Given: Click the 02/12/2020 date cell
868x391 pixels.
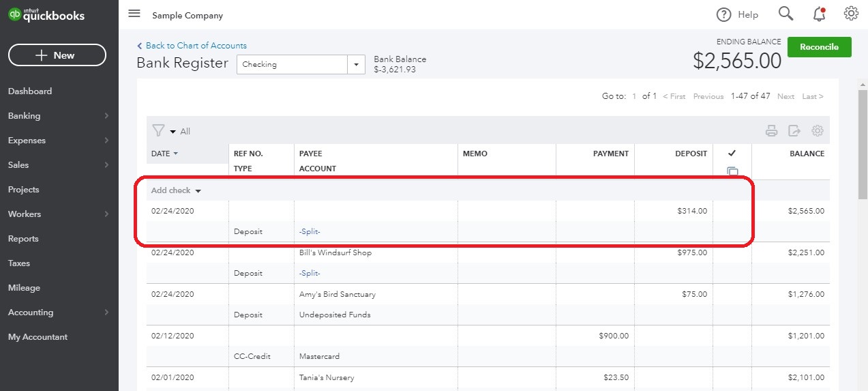Looking at the screenshot, I should pyautogui.click(x=173, y=336).
